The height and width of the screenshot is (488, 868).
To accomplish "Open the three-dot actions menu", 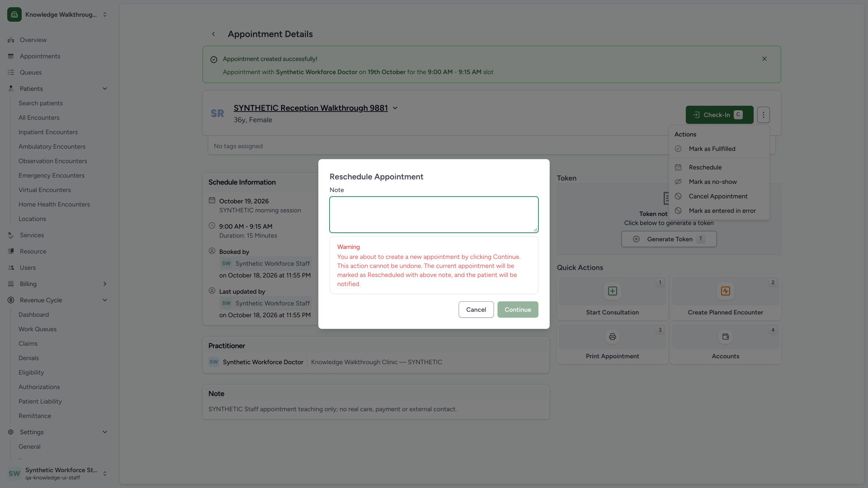I will tap(763, 115).
